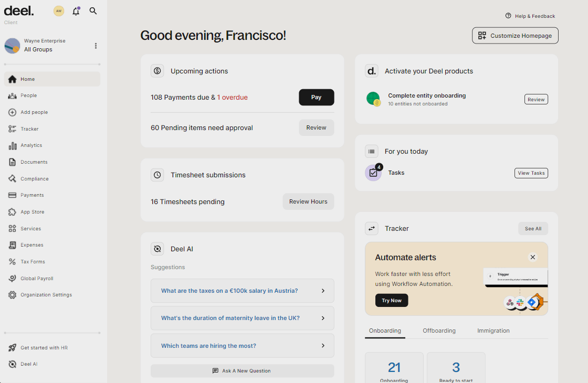Image resolution: width=588 pixels, height=383 pixels.
Task: Click Customize Homepage button
Action: (515, 36)
